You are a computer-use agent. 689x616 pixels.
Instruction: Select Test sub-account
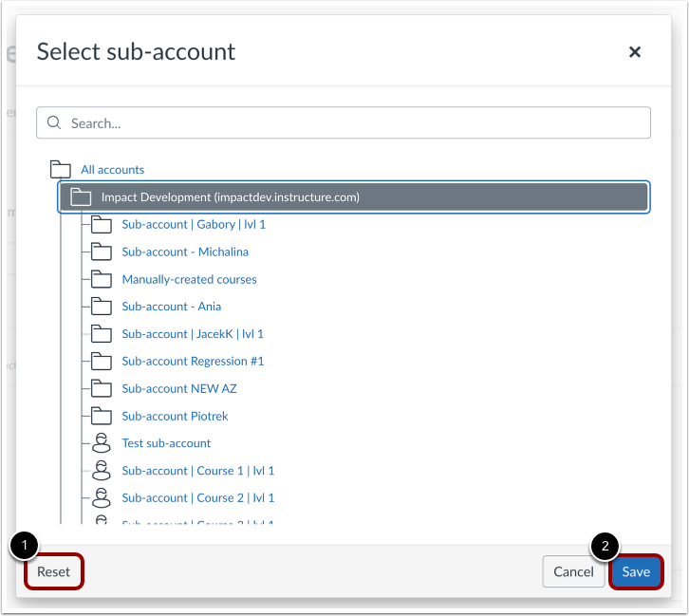point(166,443)
